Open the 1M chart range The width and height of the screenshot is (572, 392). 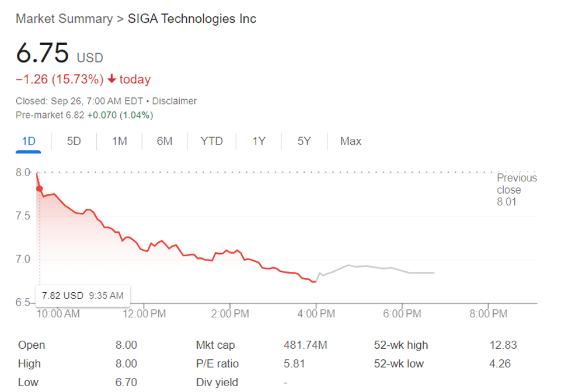click(x=119, y=141)
